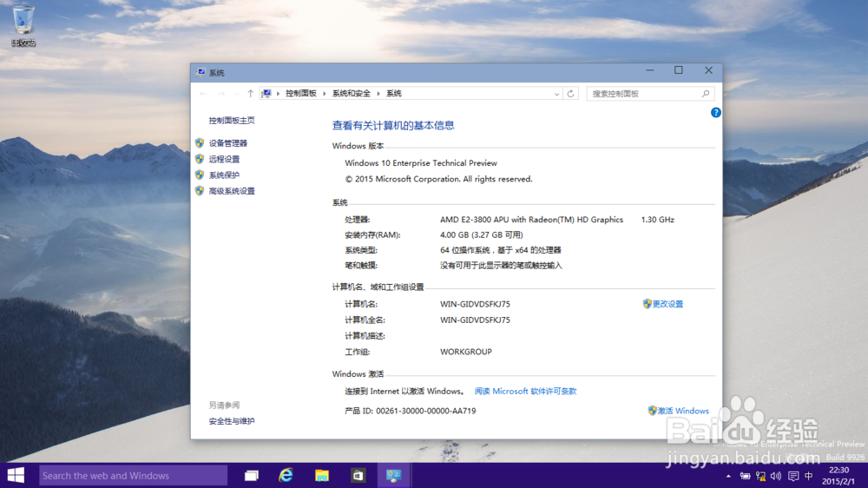Image resolution: width=868 pixels, height=488 pixels.
Task: Open the Recycle Bin desktop icon
Action: point(23,25)
